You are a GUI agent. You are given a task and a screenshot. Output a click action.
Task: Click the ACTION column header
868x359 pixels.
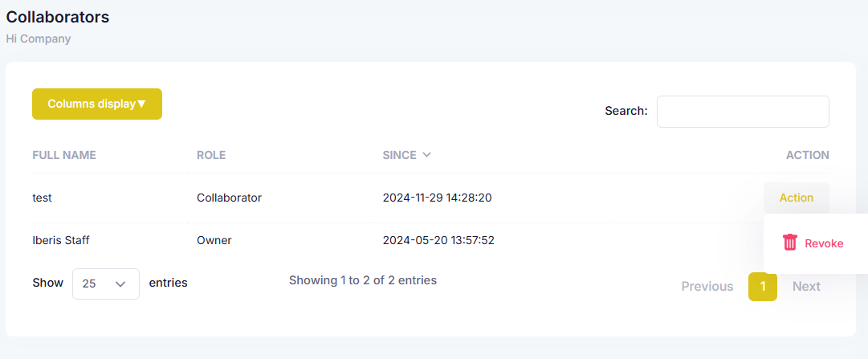[808, 155]
